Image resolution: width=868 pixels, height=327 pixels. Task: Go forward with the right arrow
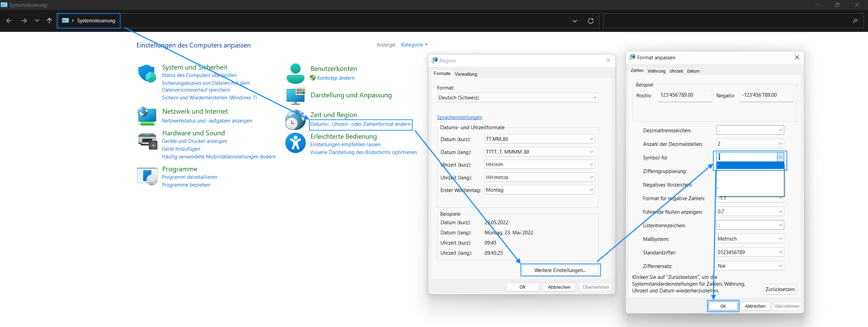24,21
